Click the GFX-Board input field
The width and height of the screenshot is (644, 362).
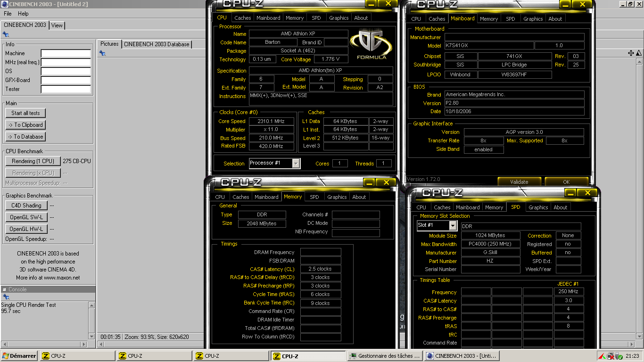point(66,80)
